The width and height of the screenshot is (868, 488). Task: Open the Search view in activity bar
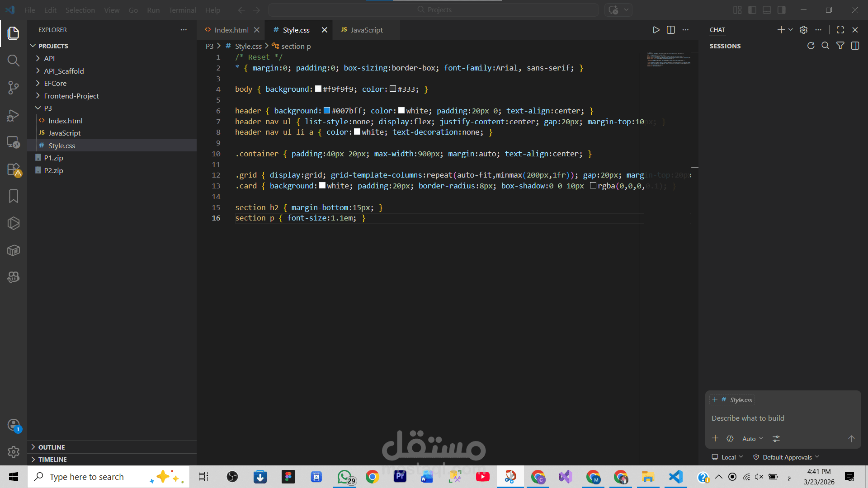(14, 61)
